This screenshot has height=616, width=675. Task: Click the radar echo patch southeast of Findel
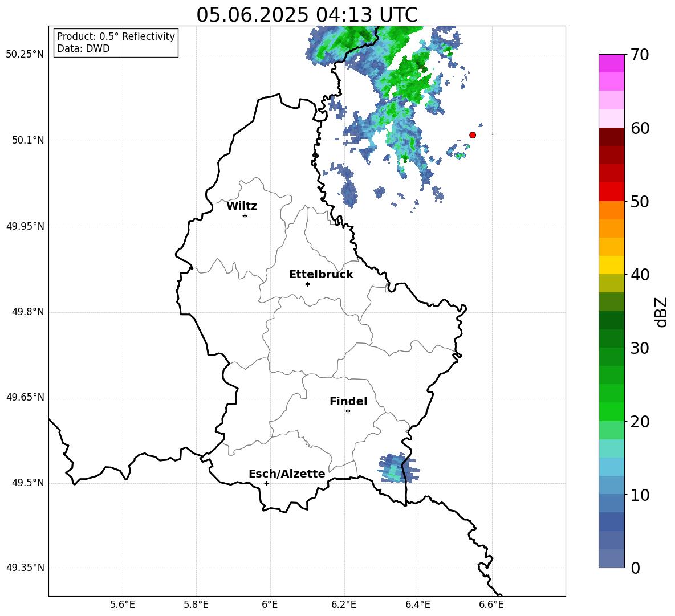398,468
